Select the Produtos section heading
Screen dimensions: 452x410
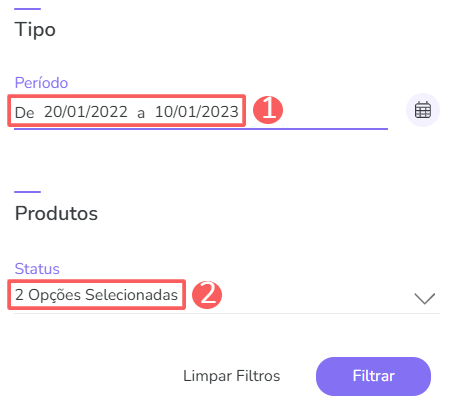click(56, 213)
